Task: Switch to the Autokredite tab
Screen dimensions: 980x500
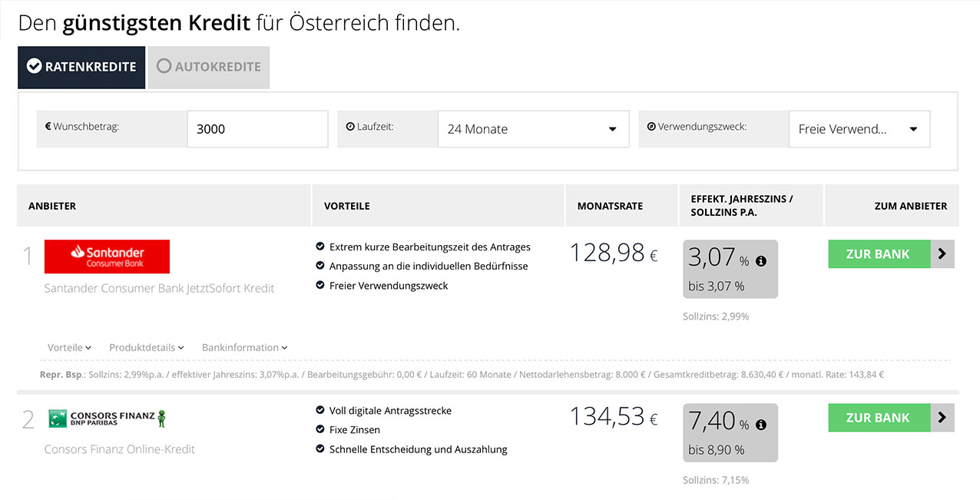Action: pyautogui.click(x=209, y=67)
